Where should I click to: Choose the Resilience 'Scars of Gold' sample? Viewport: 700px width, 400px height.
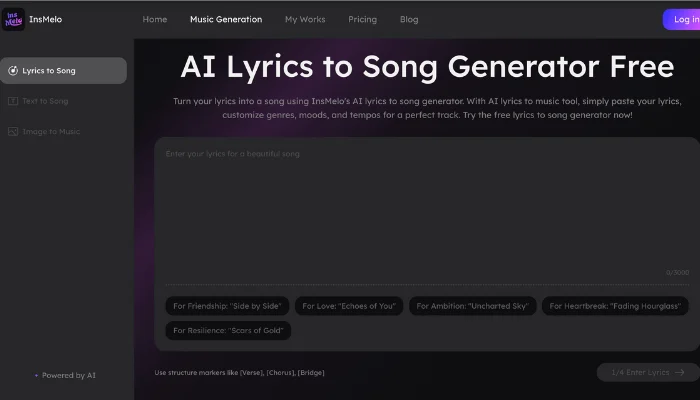[x=228, y=330]
